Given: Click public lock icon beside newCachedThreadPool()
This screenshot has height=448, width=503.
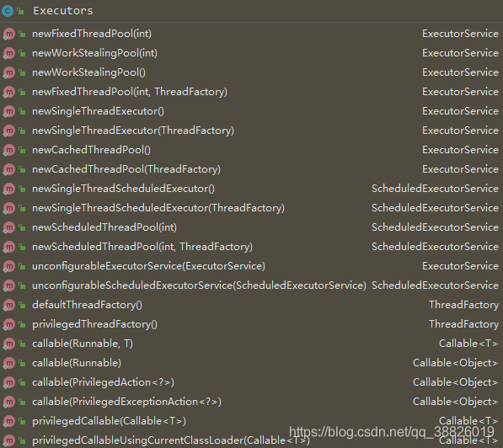Looking at the screenshot, I should click(x=22, y=151).
